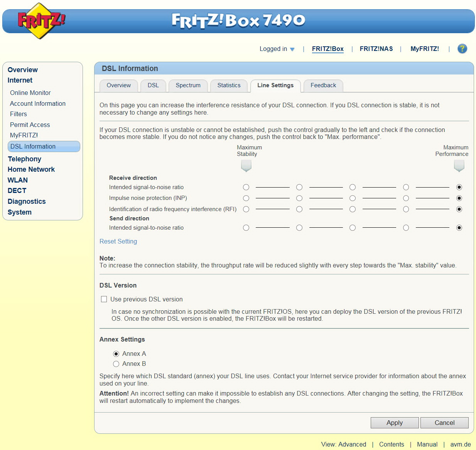Select fourth step for receive signal-to-noise ratio
The width and height of the screenshot is (476, 450).
tap(406, 187)
